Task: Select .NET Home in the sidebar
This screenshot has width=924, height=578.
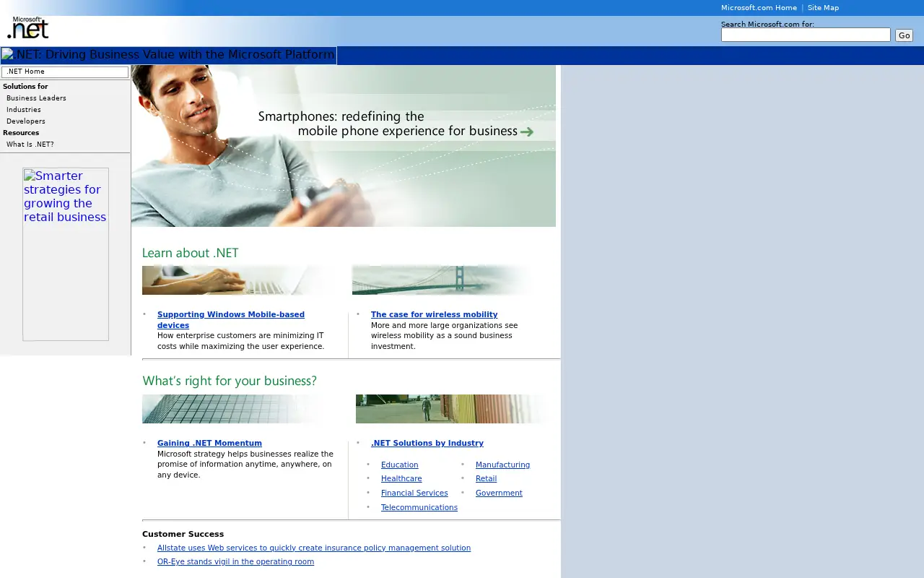Action: point(65,72)
